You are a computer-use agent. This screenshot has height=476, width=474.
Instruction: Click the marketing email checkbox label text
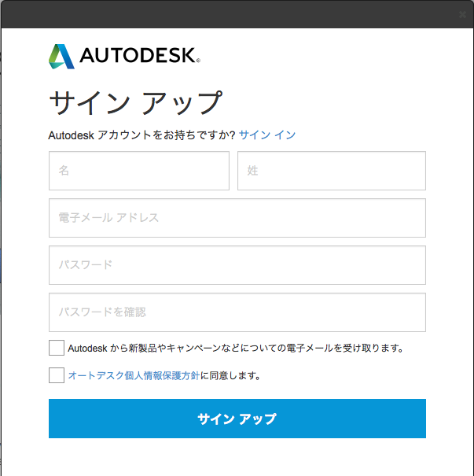tap(236, 349)
